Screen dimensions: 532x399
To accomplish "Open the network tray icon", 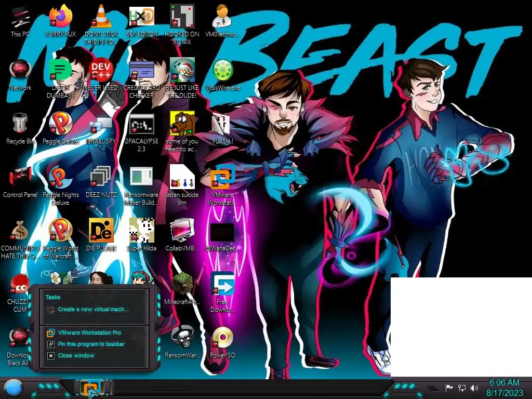I will (462, 388).
